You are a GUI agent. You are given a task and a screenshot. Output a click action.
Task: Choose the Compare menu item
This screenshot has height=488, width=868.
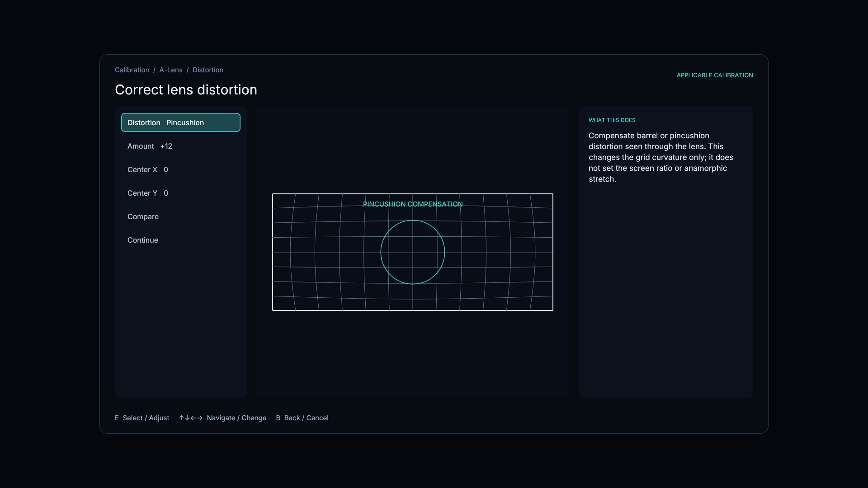click(x=180, y=216)
